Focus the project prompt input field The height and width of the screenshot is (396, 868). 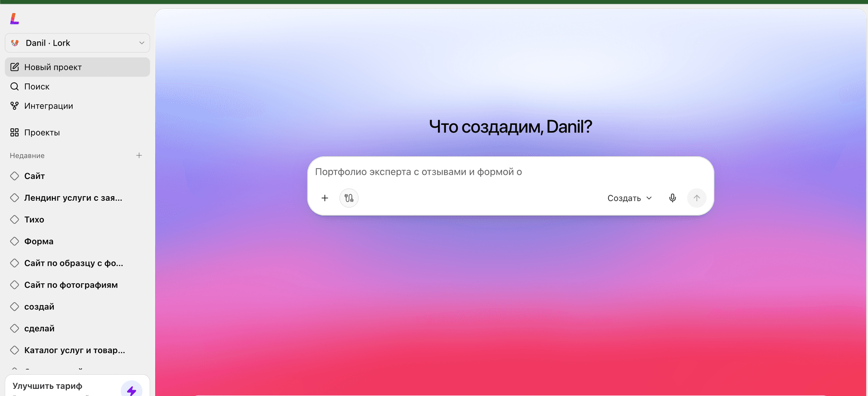510,172
